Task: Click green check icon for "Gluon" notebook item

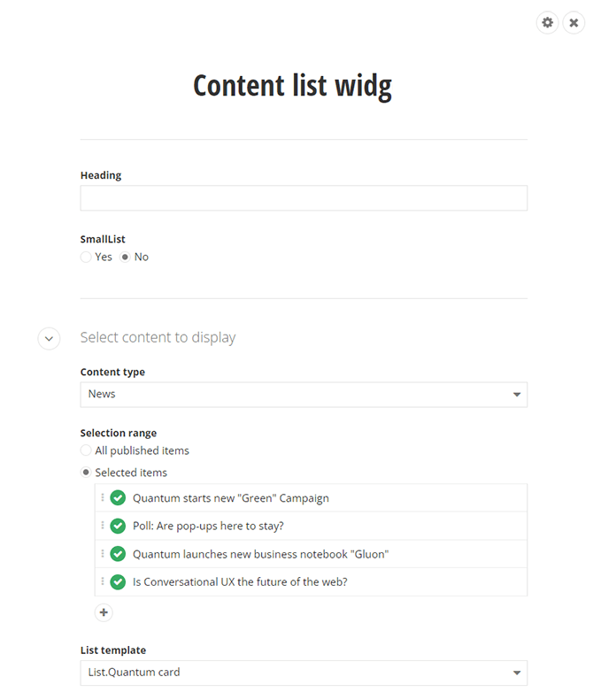Action: tap(118, 554)
